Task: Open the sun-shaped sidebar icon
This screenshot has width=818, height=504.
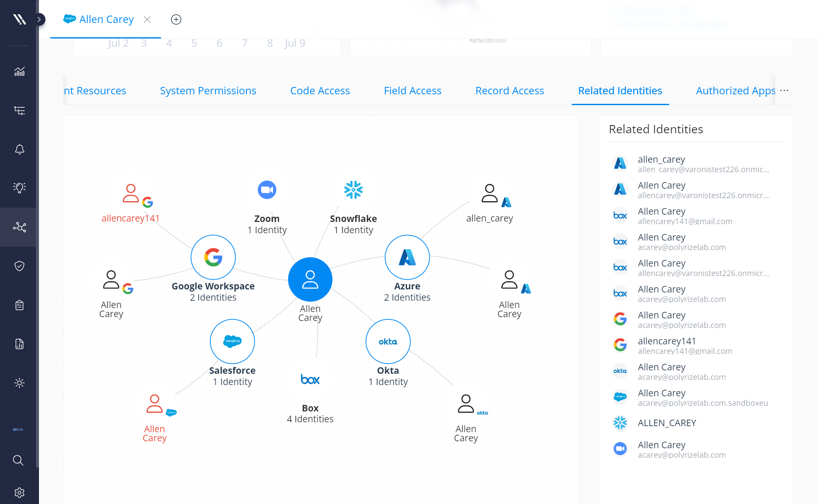Action: tap(19, 383)
